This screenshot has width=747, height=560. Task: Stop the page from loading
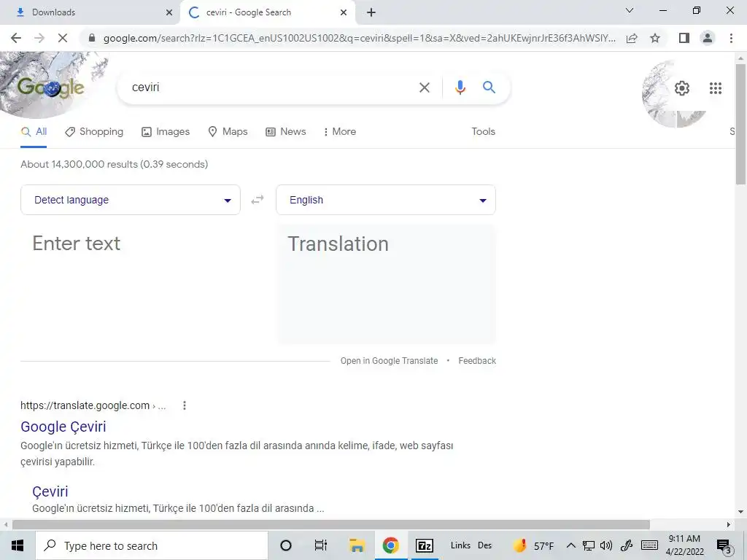tap(63, 38)
